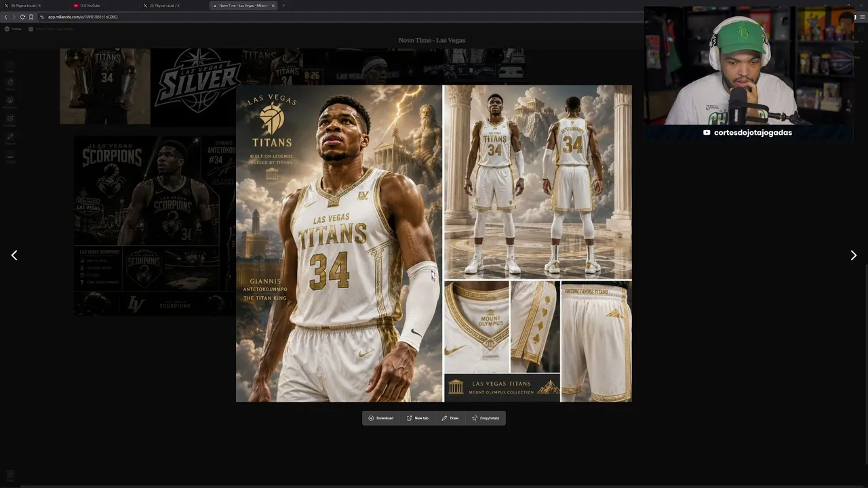Go to the previous image
Screen dimensions: 868x488
pos(14,256)
